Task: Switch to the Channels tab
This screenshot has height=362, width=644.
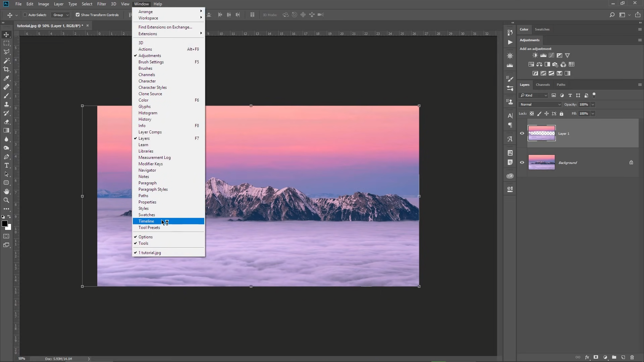Action: 543,85
